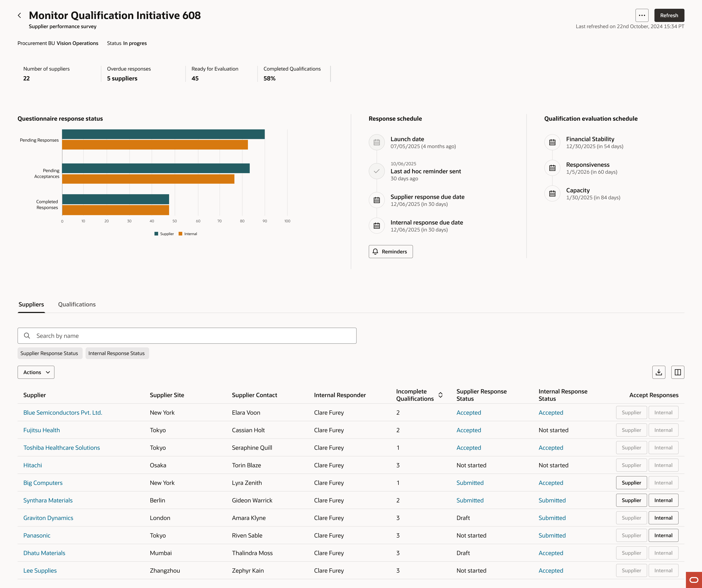
Task: Open the Graviton Dynamics supplier link
Action: pos(48,518)
